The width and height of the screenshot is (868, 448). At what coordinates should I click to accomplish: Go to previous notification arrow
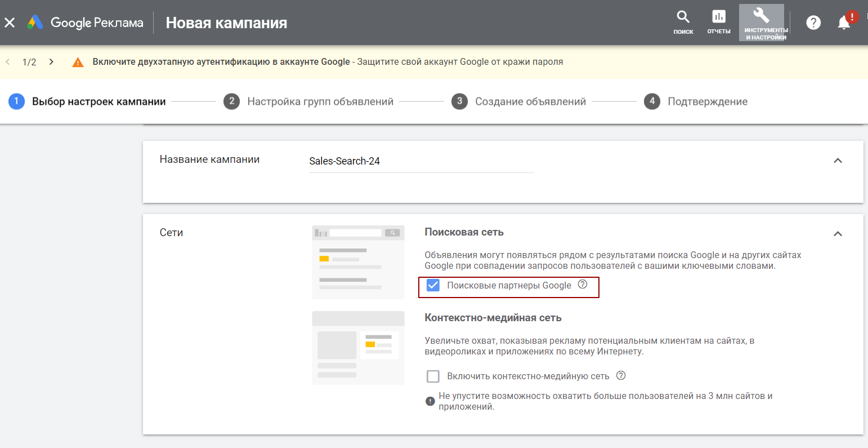(x=8, y=62)
